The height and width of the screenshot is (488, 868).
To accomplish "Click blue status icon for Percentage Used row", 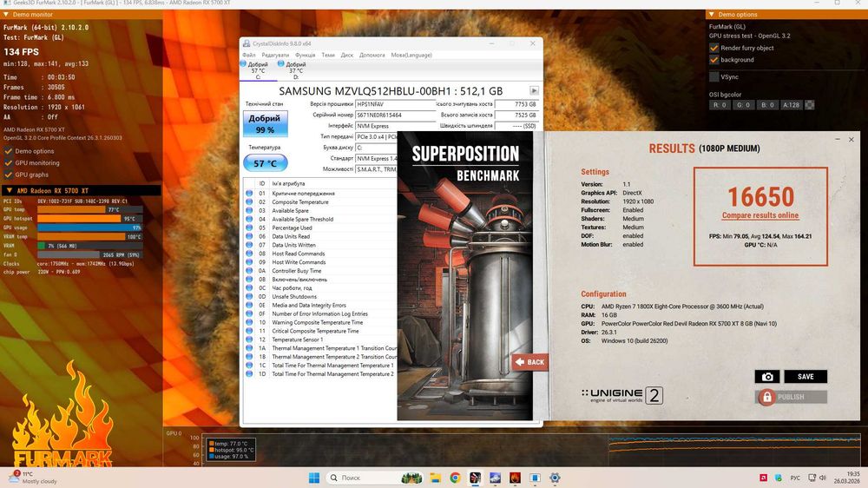I will tap(249, 228).
